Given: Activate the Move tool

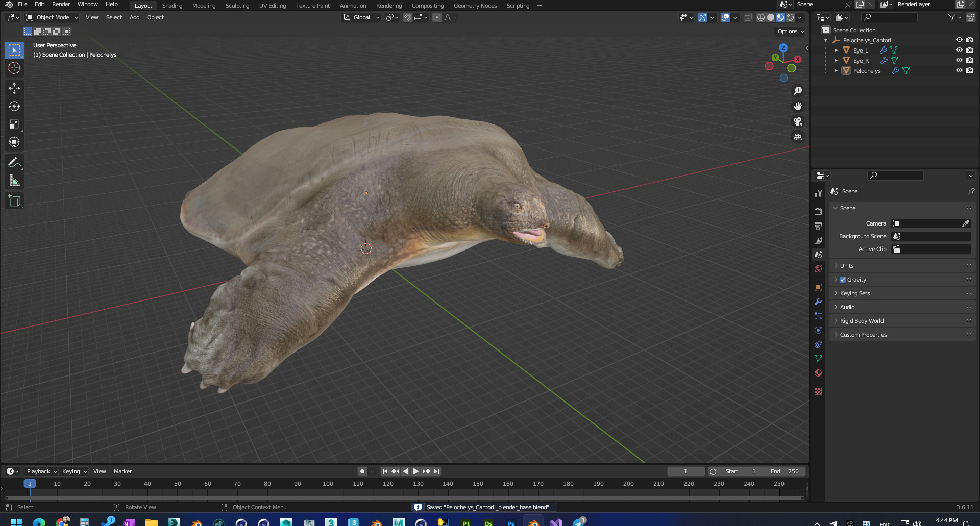Looking at the screenshot, I should (x=14, y=88).
